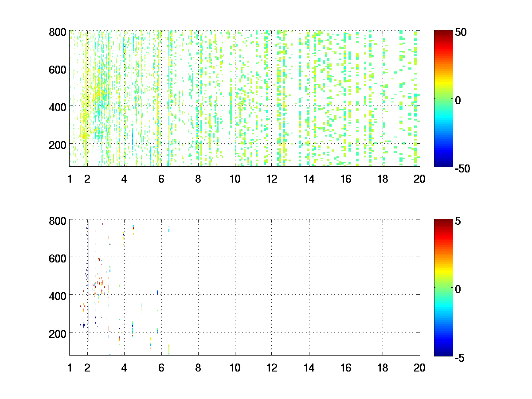Click the lower colorbar spanning -5 to 5

[x=443, y=287]
